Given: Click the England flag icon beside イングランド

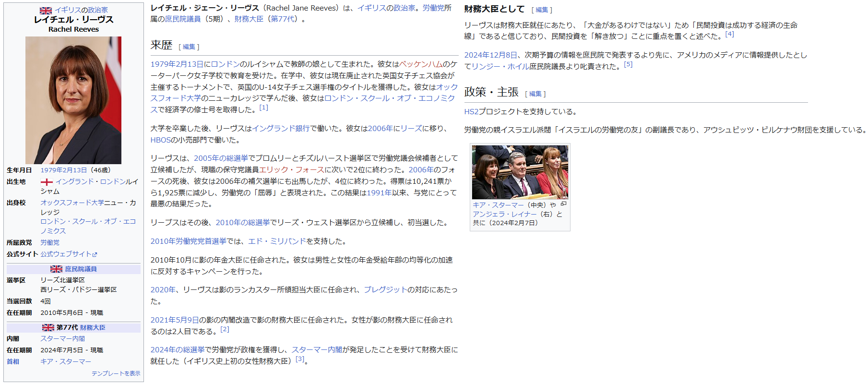Looking at the screenshot, I should coord(47,182).
